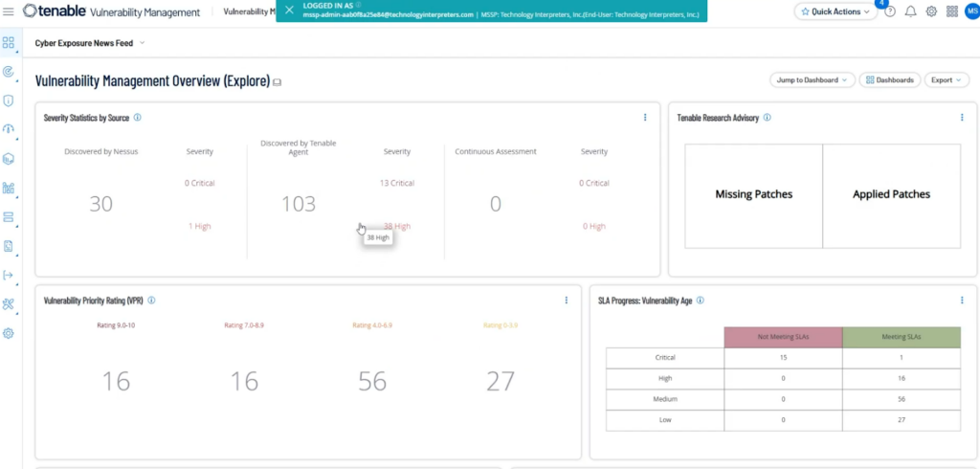Click VPR Rating 9.0-10 count
This screenshot has width=980, height=469.
tap(116, 381)
